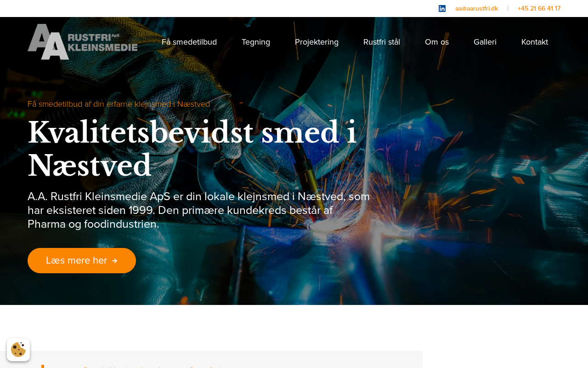This screenshot has height=368, width=588.
Task: Select Om os in the navigation
Action: click(437, 42)
